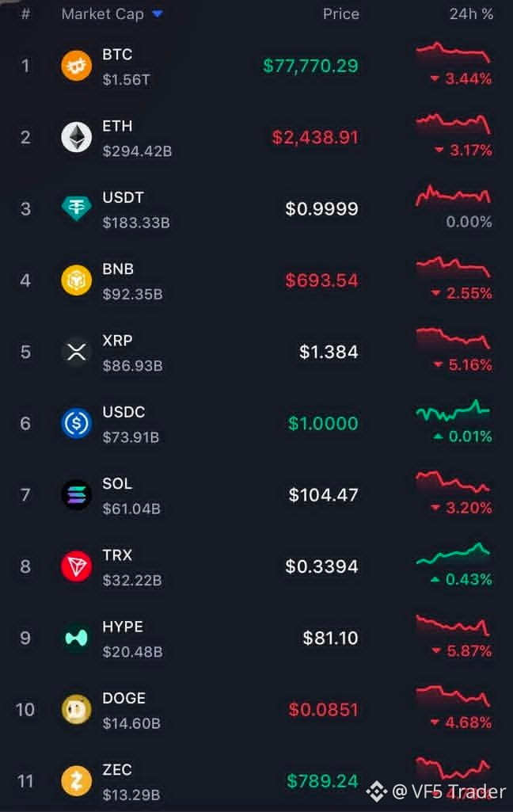Click the Bitcoin coin icon
This screenshot has width=513, height=812.
tap(76, 66)
